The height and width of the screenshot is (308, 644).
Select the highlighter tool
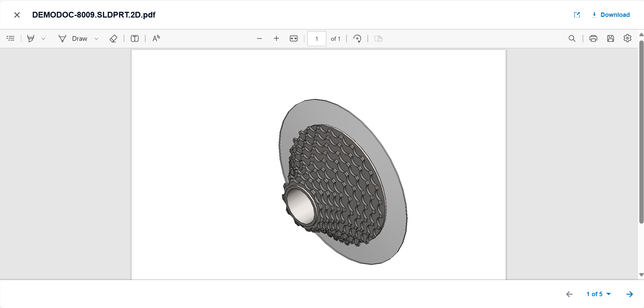point(31,38)
